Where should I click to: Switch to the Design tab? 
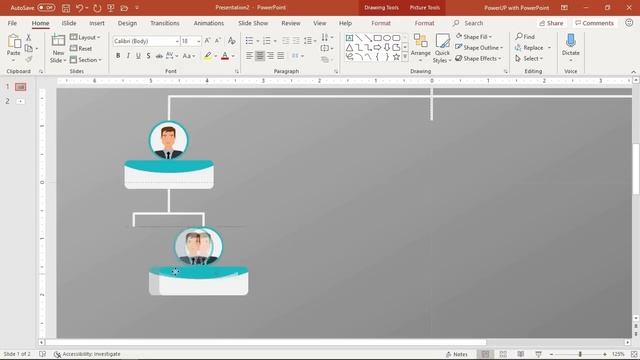point(127,23)
